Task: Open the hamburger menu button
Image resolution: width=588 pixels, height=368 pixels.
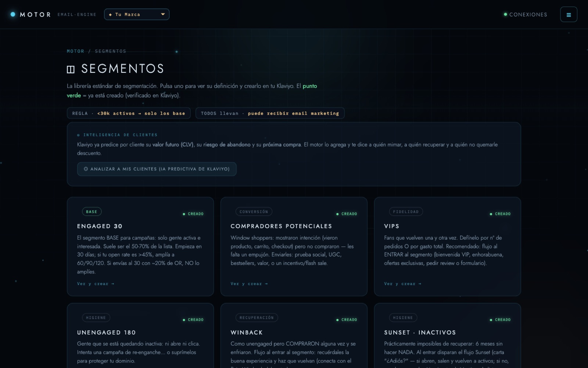Action: tap(569, 15)
